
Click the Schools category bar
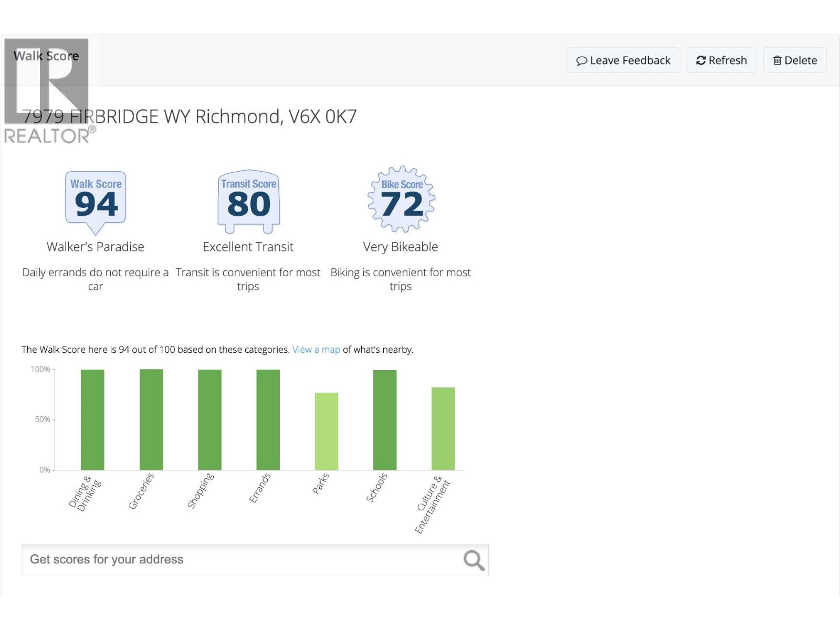pyautogui.click(x=385, y=419)
